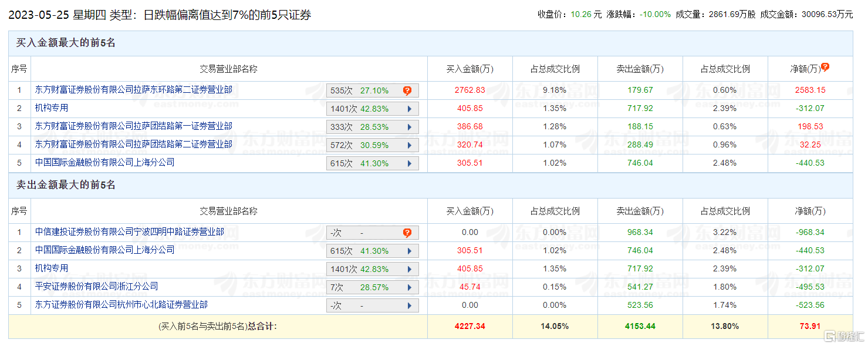Select the net amount -495.53
Image resolution: width=868 pixels, height=346 pixels.
810,287
